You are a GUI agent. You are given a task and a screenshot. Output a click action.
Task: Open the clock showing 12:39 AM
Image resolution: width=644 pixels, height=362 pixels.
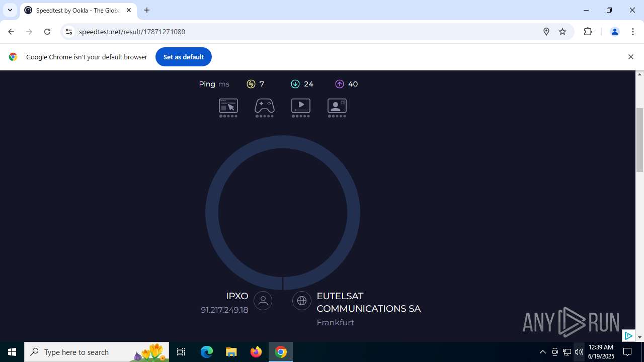click(x=601, y=352)
